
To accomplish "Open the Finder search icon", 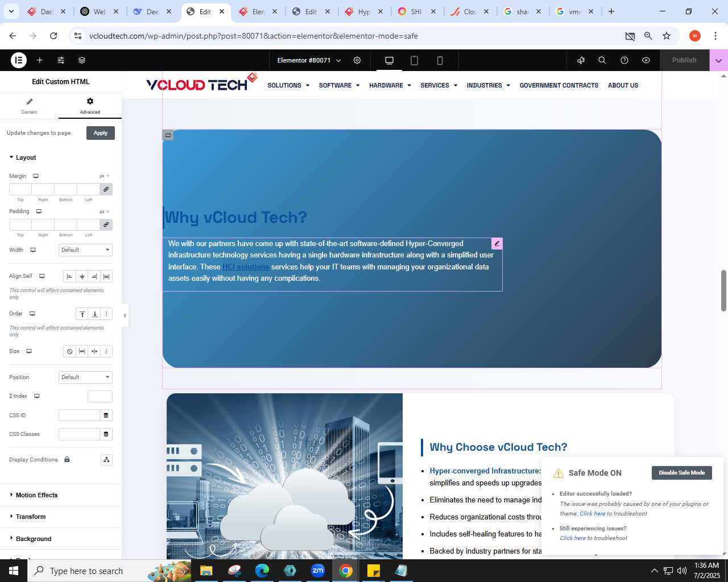I will 602,60.
